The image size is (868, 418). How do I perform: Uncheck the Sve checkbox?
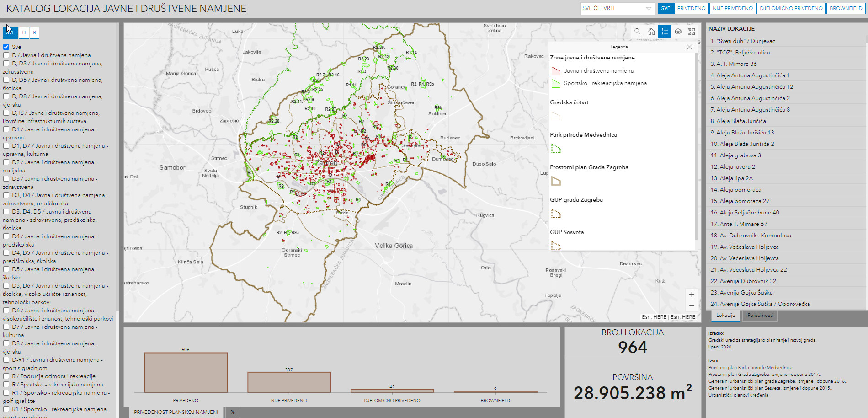(x=6, y=47)
